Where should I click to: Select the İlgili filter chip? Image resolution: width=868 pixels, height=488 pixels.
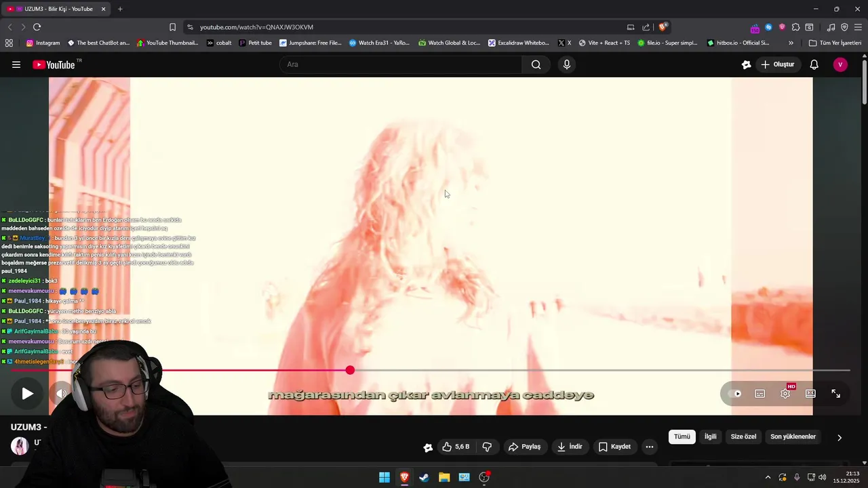(x=710, y=436)
